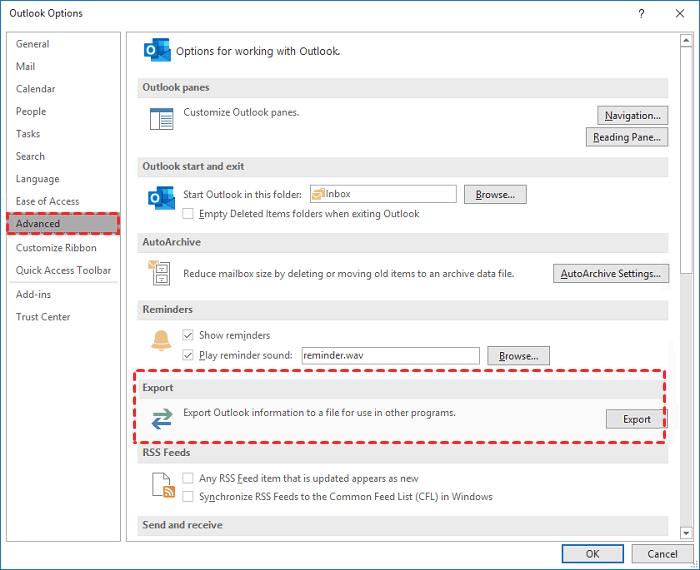This screenshot has width=700, height=570.
Task: Open the Customize Ribbon category
Action: tap(63, 248)
